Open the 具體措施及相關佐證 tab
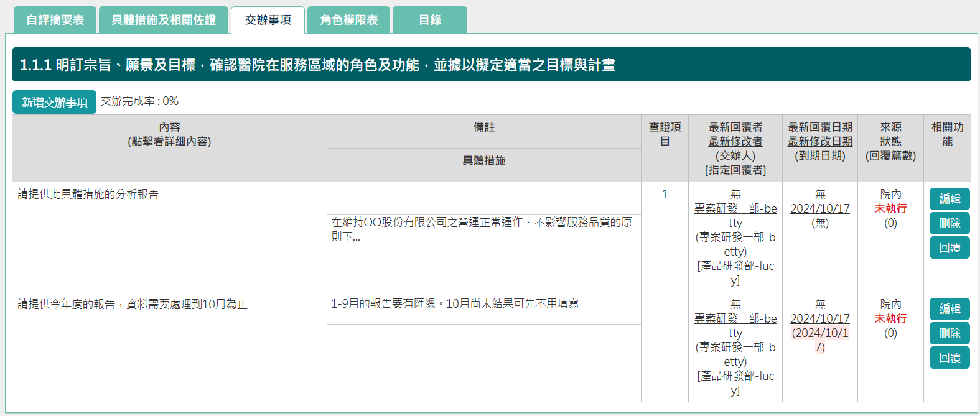The image size is (980, 416). 164,20
